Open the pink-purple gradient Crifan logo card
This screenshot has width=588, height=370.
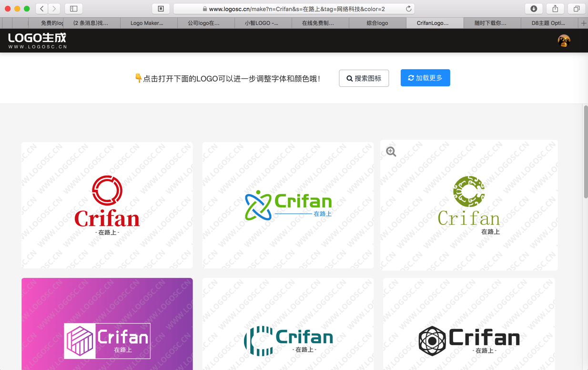pyautogui.click(x=107, y=324)
